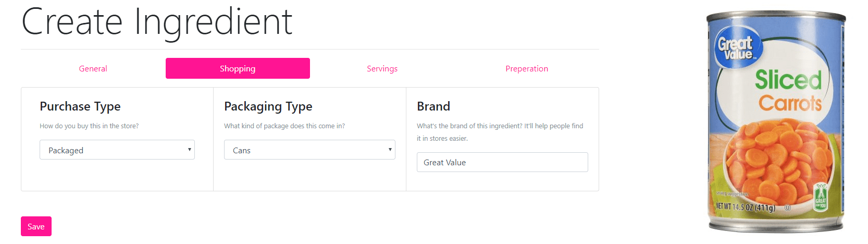Click the arrow on the Packaging Type select
The height and width of the screenshot is (244, 868).
[x=390, y=150]
